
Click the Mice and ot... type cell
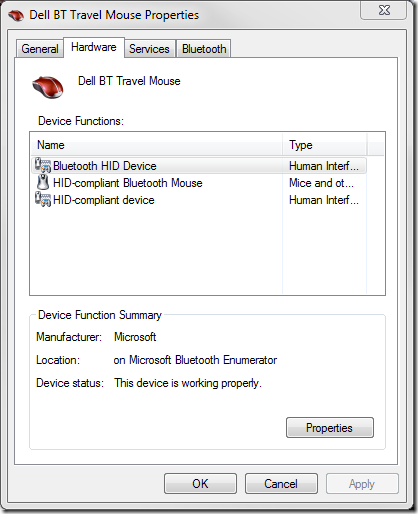click(321, 183)
